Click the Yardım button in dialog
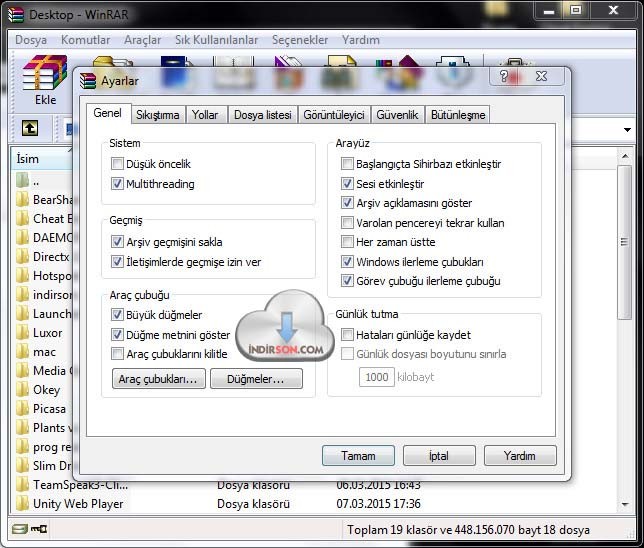 (x=520, y=456)
